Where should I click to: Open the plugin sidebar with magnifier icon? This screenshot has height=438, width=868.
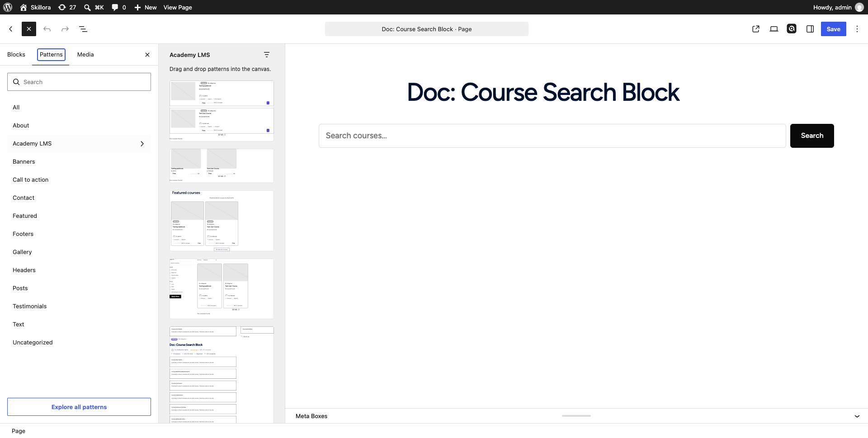[x=792, y=29]
